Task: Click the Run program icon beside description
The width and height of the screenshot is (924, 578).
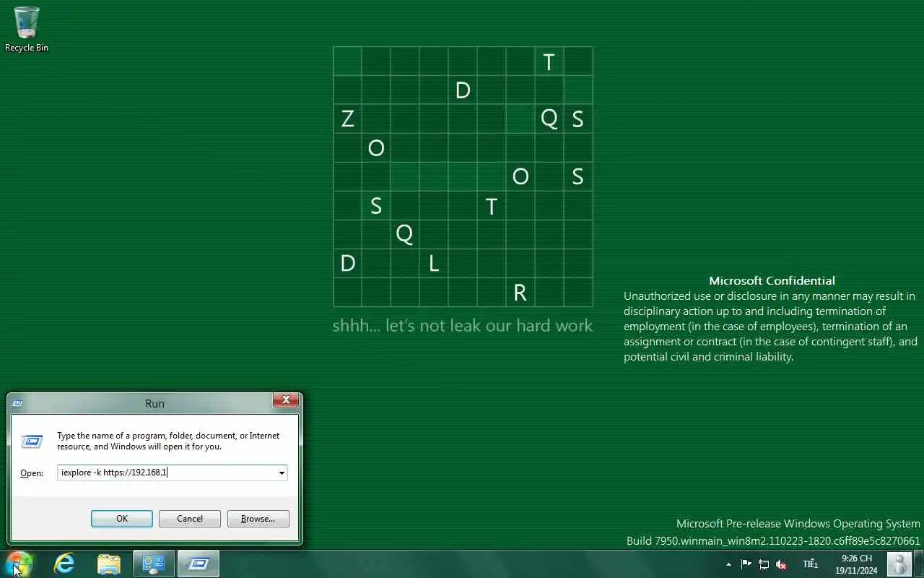Action: [32, 441]
